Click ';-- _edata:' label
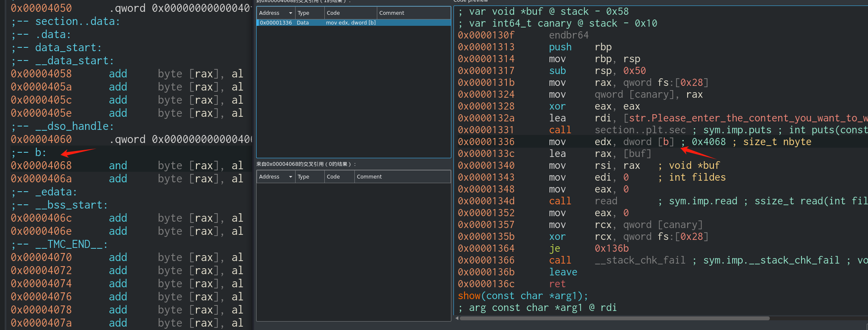This screenshot has height=330, width=868. click(x=44, y=192)
